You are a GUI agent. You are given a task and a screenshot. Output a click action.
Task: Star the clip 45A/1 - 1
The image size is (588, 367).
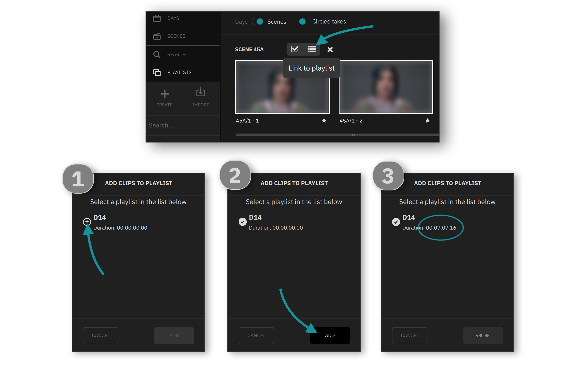point(324,121)
